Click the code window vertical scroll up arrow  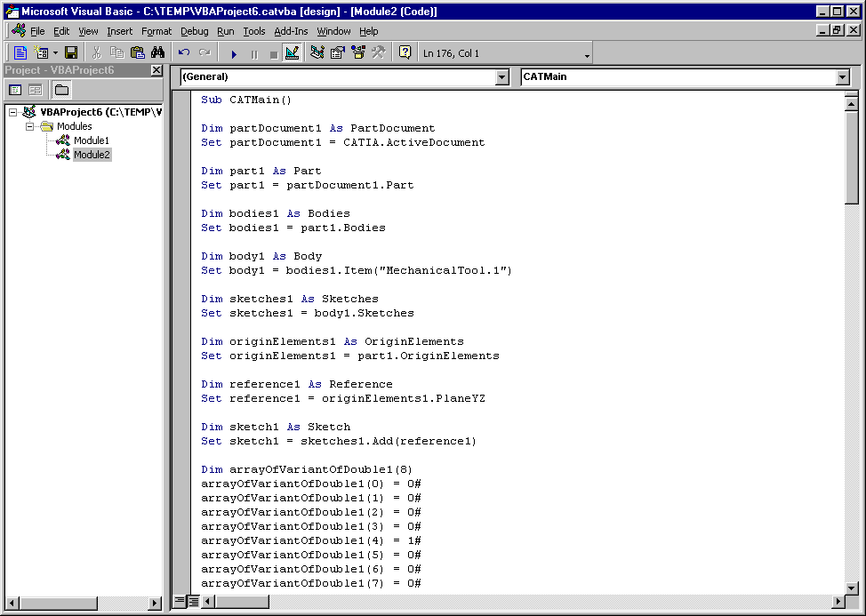(x=851, y=103)
